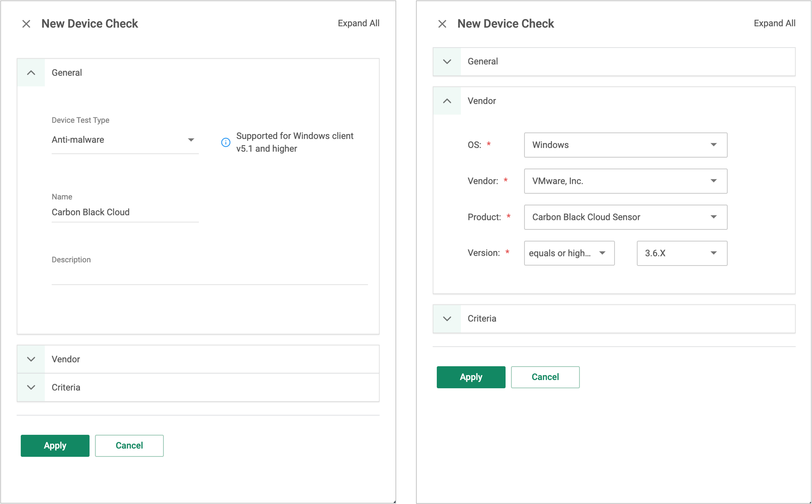The height and width of the screenshot is (504, 812).
Task: Collapse the Vendor section in right panel
Action: [447, 101]
